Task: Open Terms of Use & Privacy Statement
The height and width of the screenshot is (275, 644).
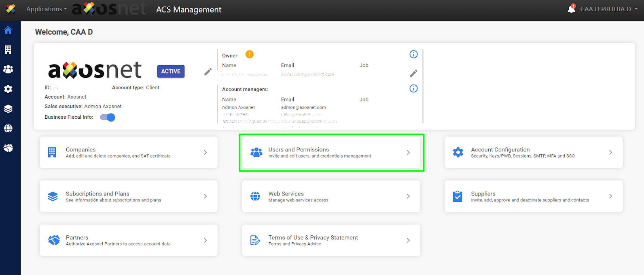Action: point(331,241)
